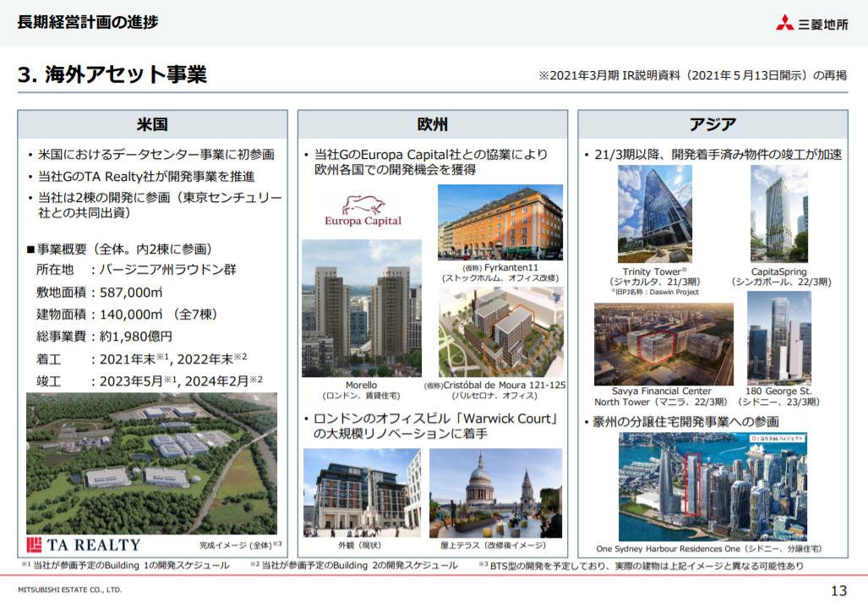Click the bullet about Europa Capital社との協業
Screen dimensions: 868x602
click(426, 161)
